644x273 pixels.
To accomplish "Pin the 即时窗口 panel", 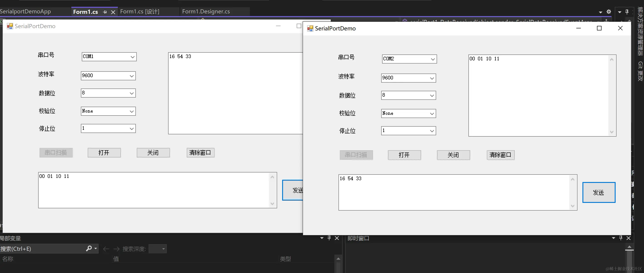I will 621,238.
